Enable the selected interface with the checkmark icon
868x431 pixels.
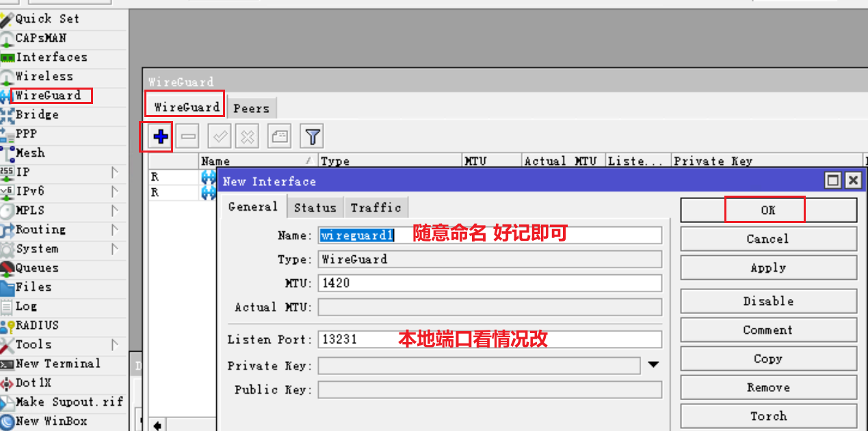tap(218, 135)
